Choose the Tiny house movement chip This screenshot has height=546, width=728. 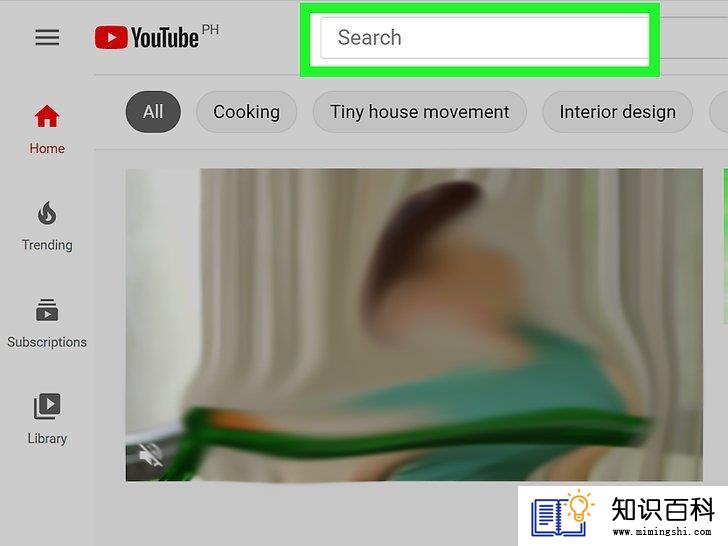pyautogui.click(x=420, y=112)
